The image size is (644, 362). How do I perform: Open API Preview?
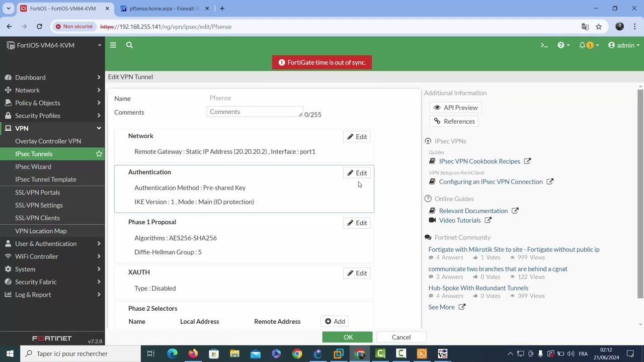(456, 108)
